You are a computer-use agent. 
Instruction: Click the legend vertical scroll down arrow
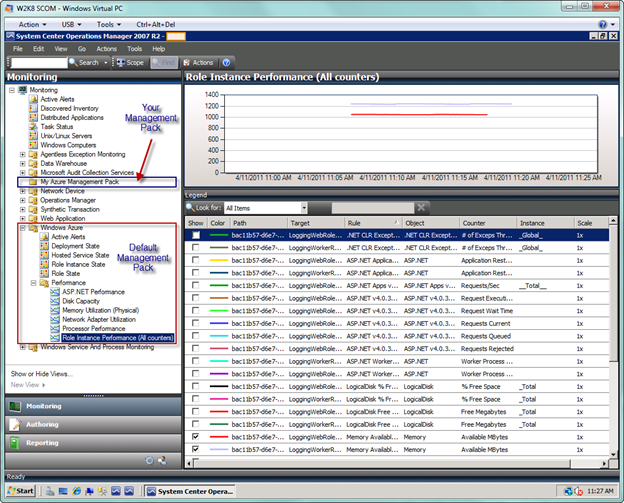(613, 454)
